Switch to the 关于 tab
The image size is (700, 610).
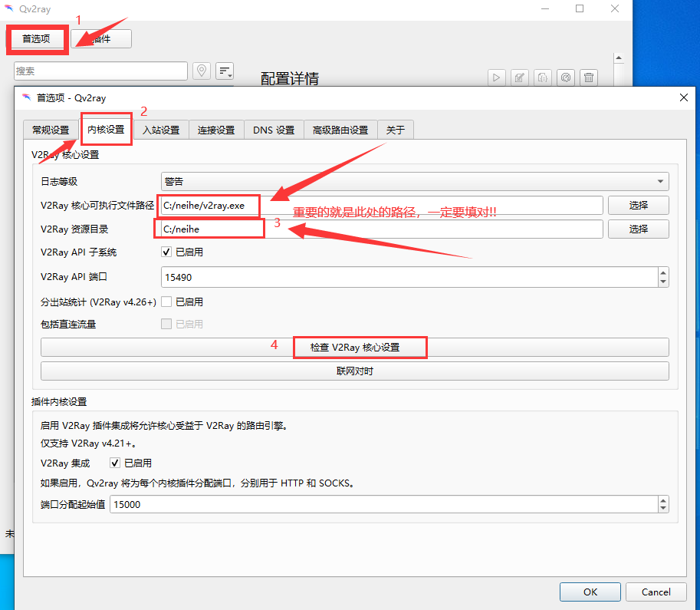[x=396, y=130]
